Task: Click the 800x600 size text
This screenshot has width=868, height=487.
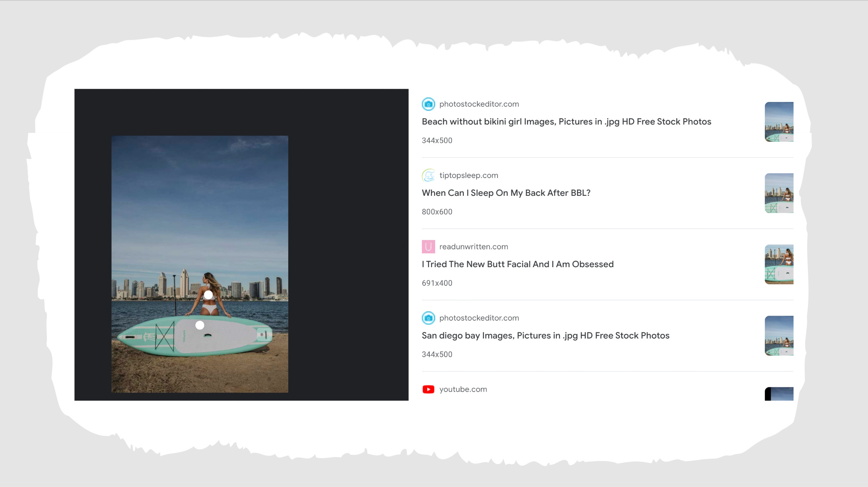Action: [437, 212]
